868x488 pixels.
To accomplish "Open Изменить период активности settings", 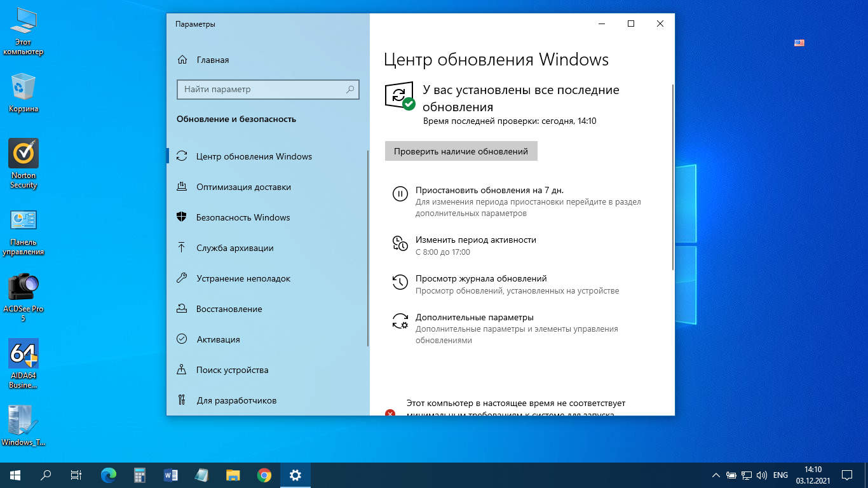I will pyautogui.click(x=475, y=240).
